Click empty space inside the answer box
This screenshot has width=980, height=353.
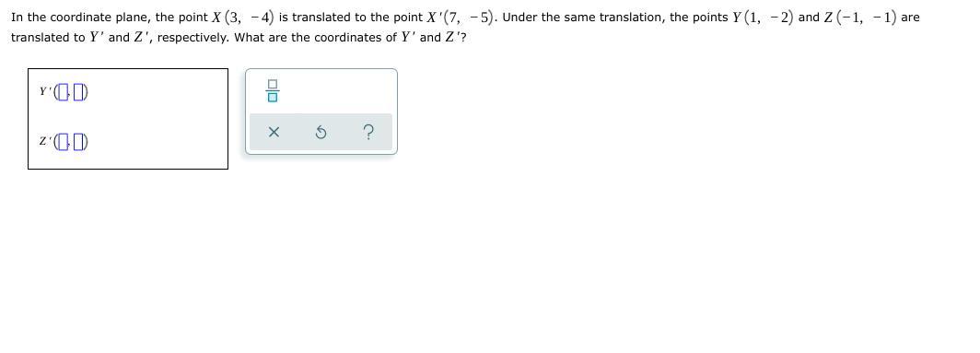(x=162, y=119)
